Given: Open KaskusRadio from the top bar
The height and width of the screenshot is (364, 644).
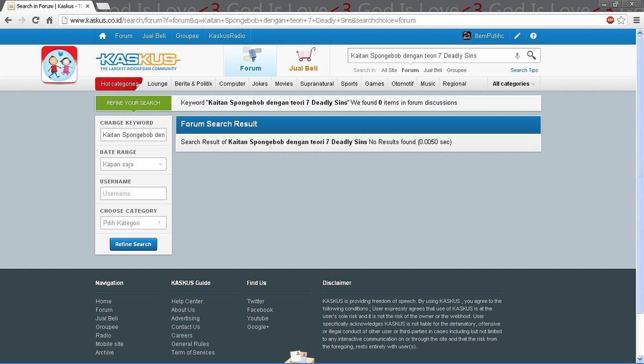Looking at the screenshot, I should [227, 36].
